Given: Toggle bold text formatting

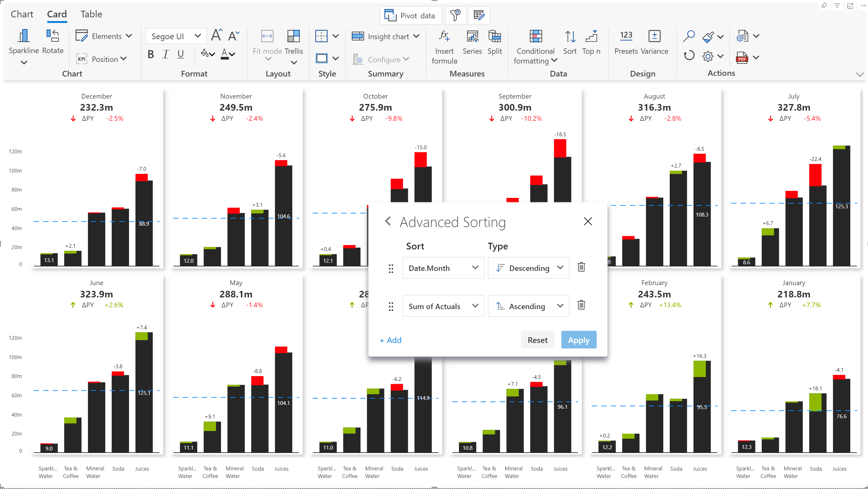Looking at the screenshot, I should [151, 54].
